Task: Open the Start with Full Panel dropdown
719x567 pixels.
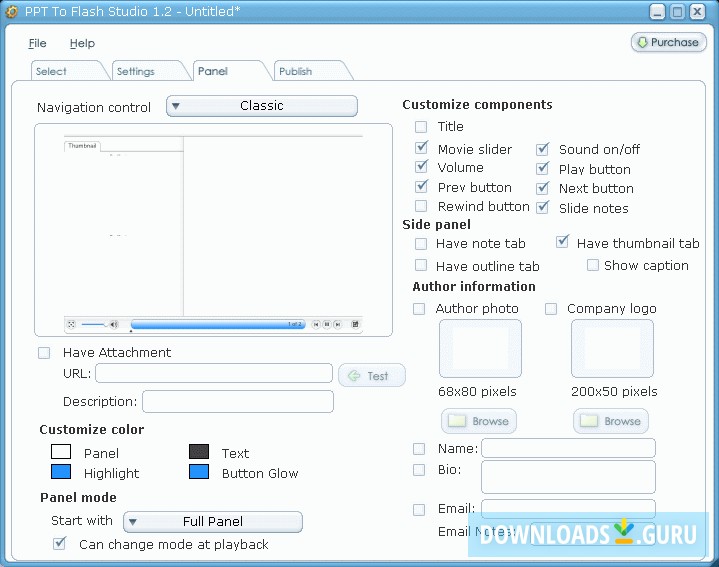Action: click(x=213, y=522)
